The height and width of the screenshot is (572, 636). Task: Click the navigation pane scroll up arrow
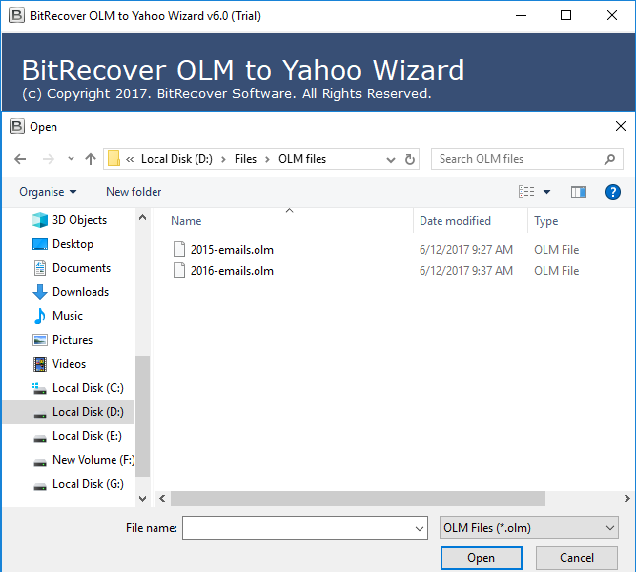tap(142, 217)
